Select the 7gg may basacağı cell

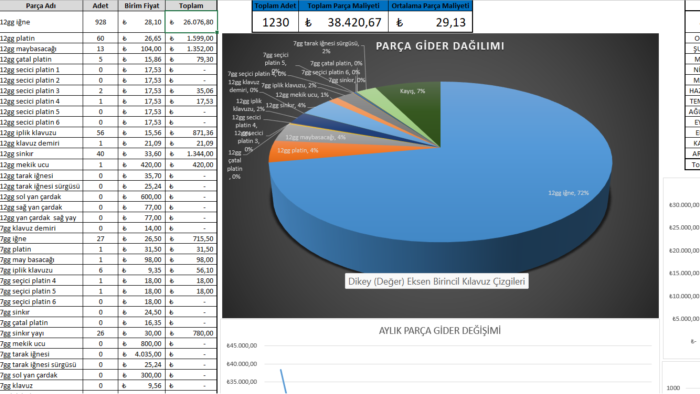(41, 260)
